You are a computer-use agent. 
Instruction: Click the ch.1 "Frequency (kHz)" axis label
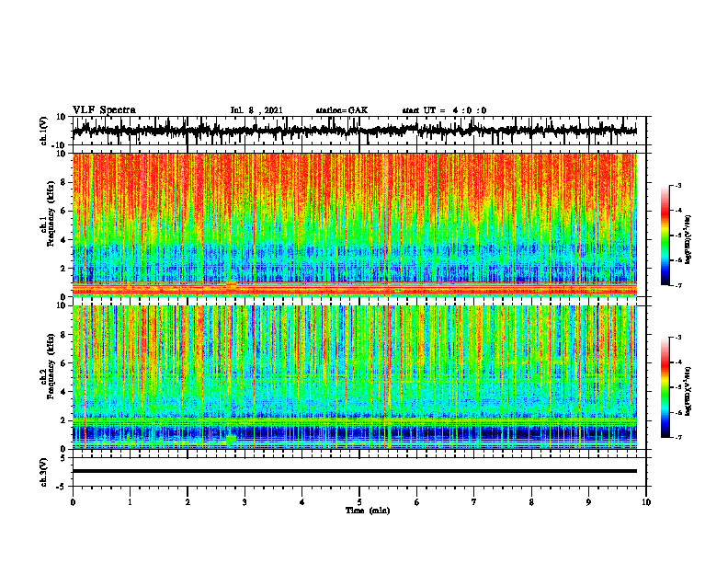pos(51,213)
